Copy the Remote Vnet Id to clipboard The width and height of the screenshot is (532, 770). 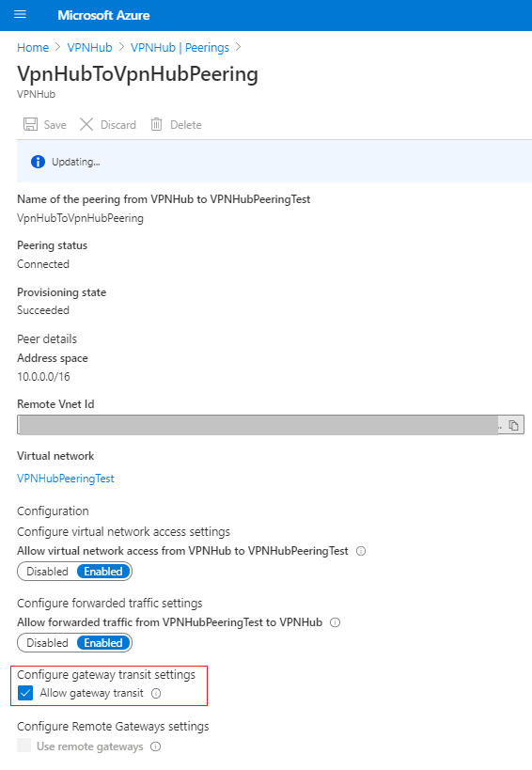pos(513,425)
